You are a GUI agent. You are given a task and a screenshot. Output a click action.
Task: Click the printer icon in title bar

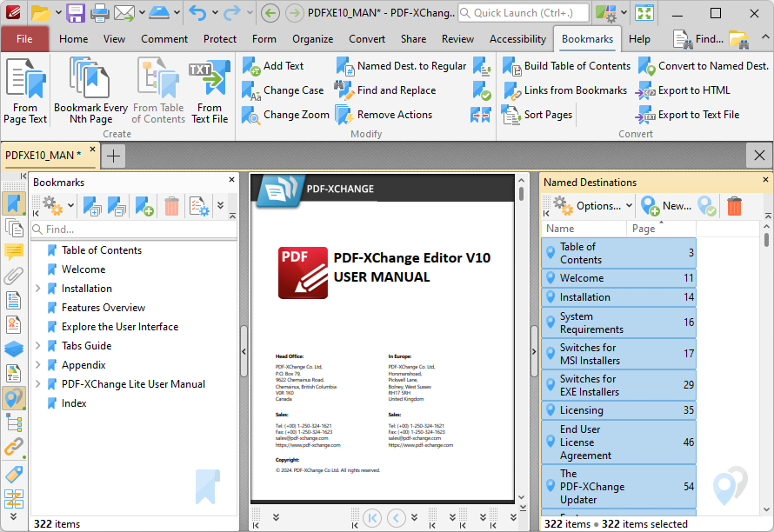tap(99, 13)
